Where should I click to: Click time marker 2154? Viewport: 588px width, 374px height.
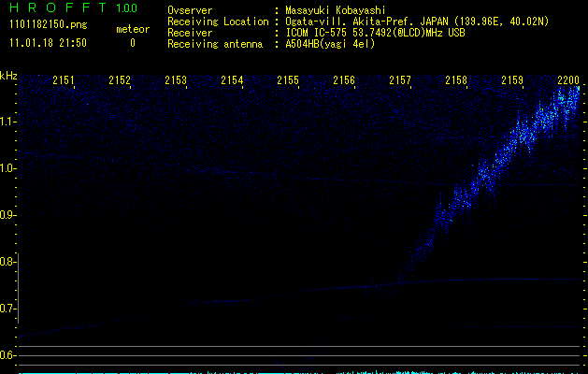coord(232,80)
